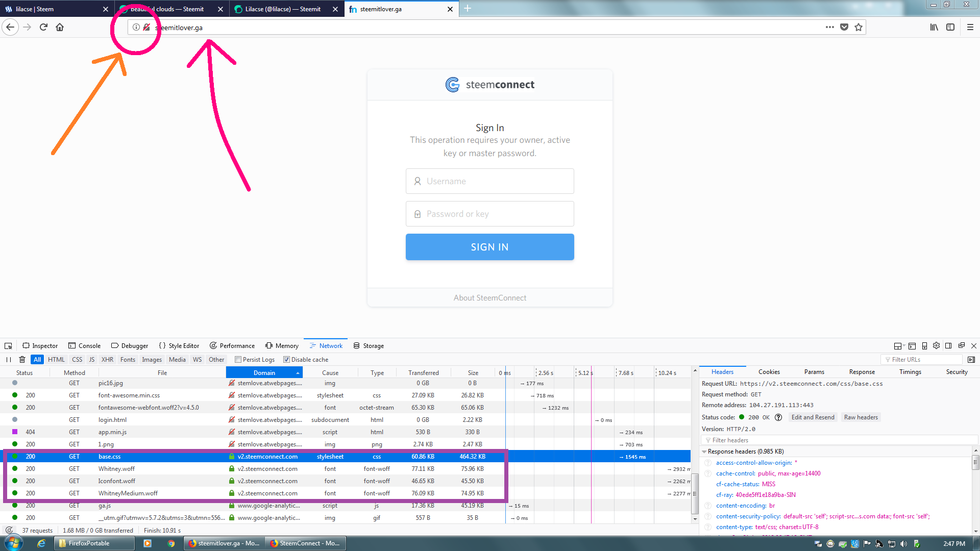Click Edit and Resend button

tap(813, 417)
